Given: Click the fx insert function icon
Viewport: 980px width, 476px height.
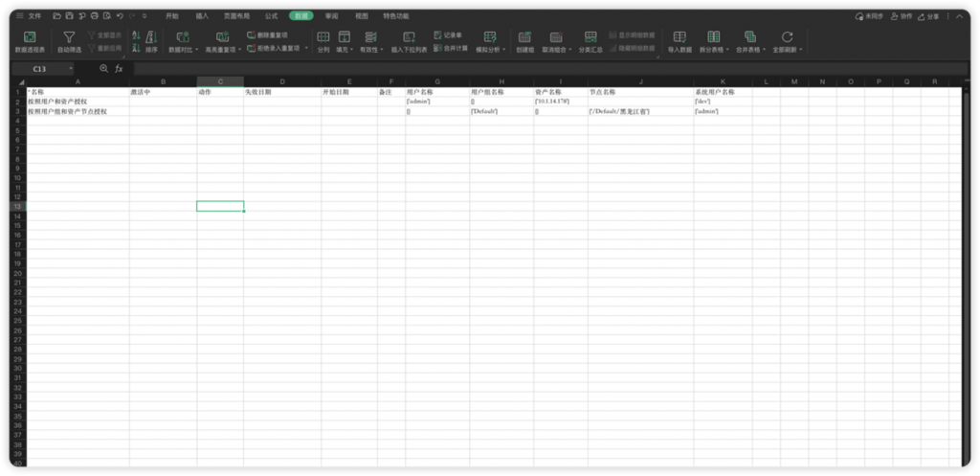Looking at the screenshot, I should [119, 69].
